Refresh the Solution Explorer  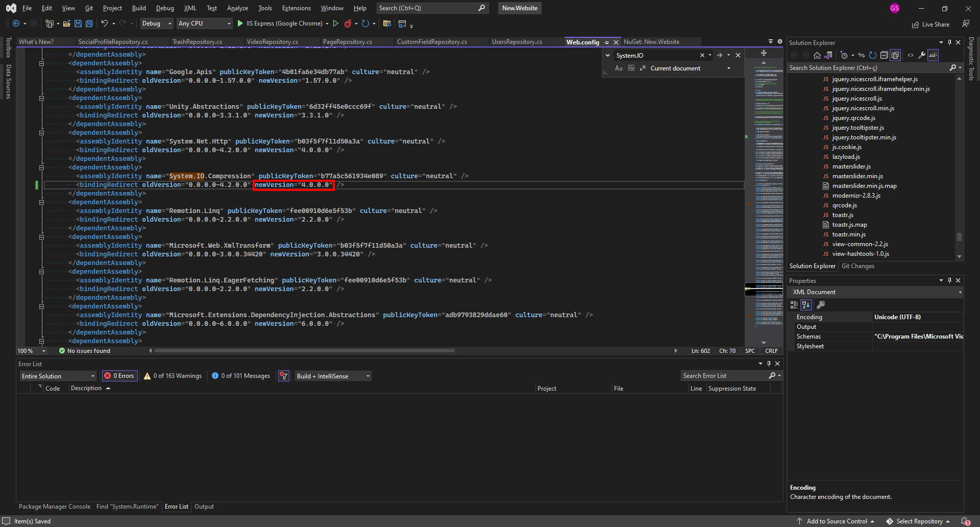click(x=873, y=55)
